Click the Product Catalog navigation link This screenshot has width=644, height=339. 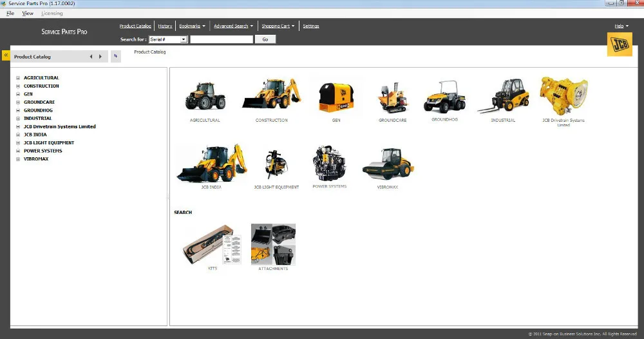click(135, 26)
